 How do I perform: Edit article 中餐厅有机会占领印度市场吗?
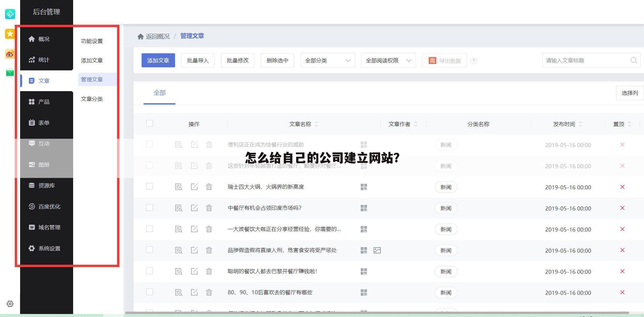pyautogui.click(x=194, y=208)
